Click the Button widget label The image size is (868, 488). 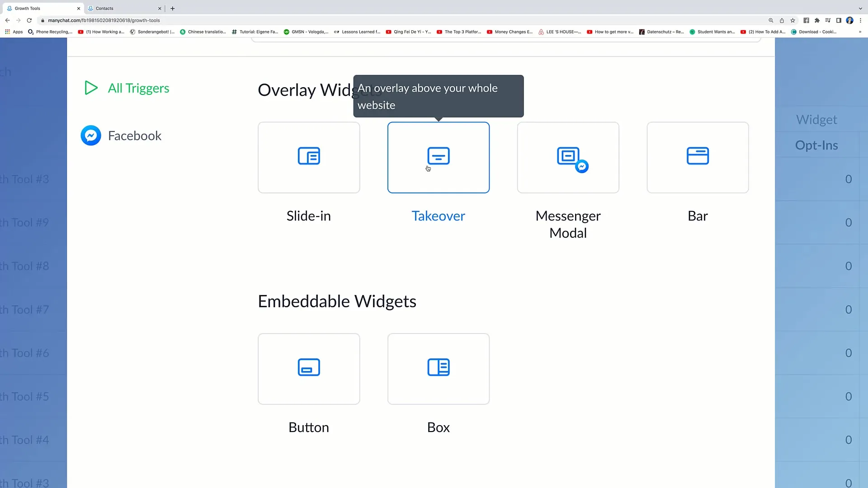(309, 427)
